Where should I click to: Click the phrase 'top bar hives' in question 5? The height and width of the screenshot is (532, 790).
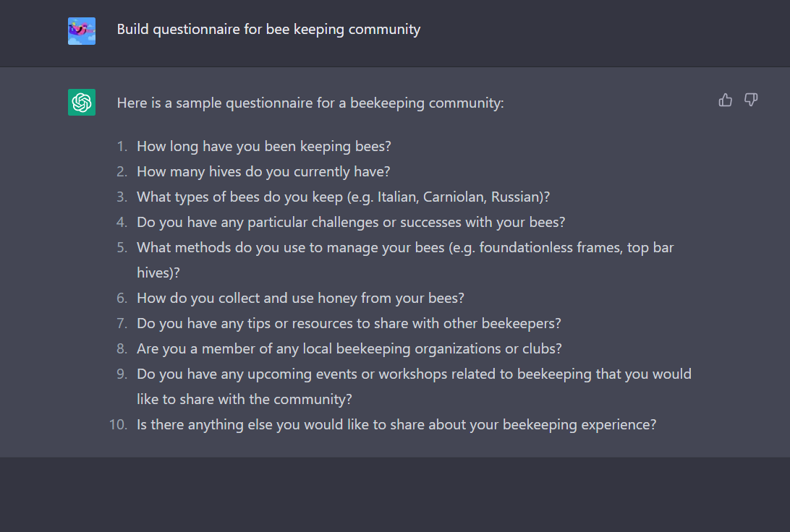click(650, 246)
